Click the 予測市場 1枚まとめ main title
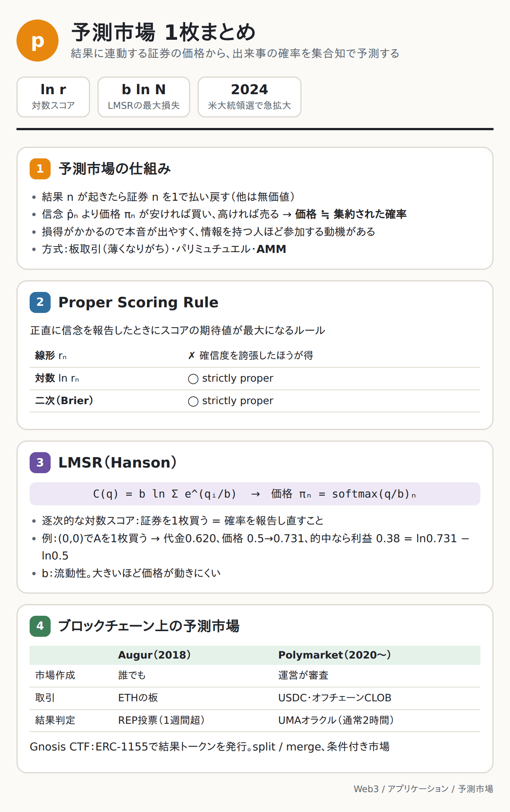Viewport: 510px width, 812px height. pos(163,32)
